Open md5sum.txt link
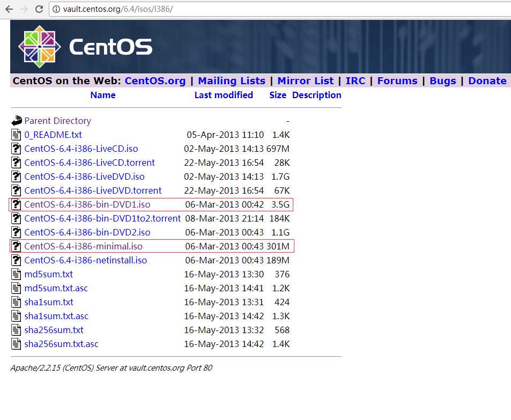Screen dimensions: 511x420 click(x=49, y=274)
